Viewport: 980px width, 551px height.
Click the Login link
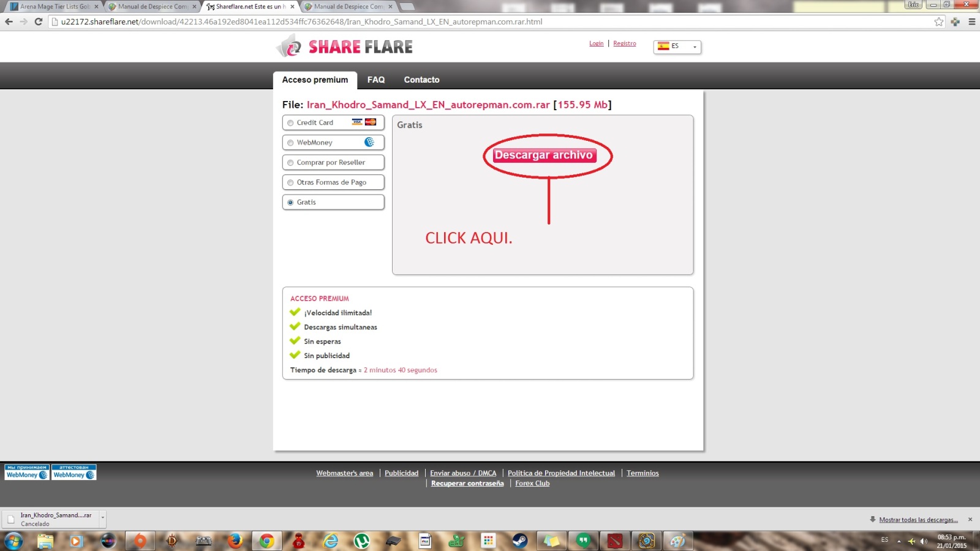click(x=597, y=43)
